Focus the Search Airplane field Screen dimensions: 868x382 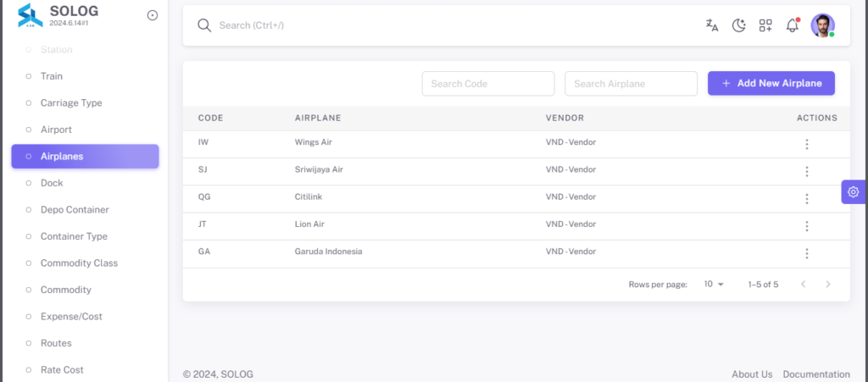click(631, 84)
